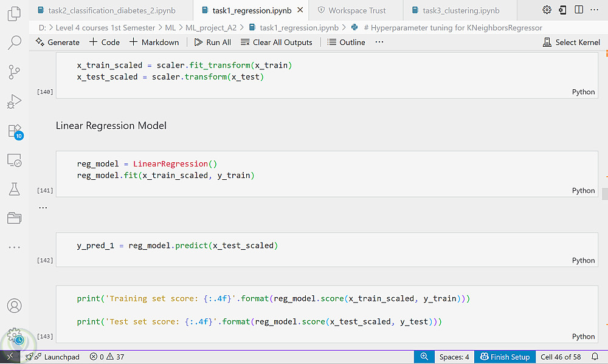
Task: Click the errors and warnings count in status bar
Action: [x=107, y=357]
